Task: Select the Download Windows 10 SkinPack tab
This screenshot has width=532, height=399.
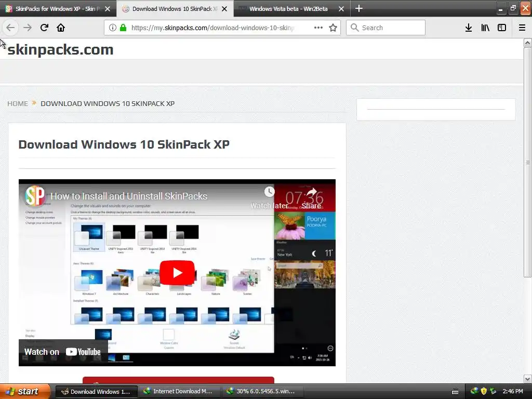Action: (x=175, y=9)
